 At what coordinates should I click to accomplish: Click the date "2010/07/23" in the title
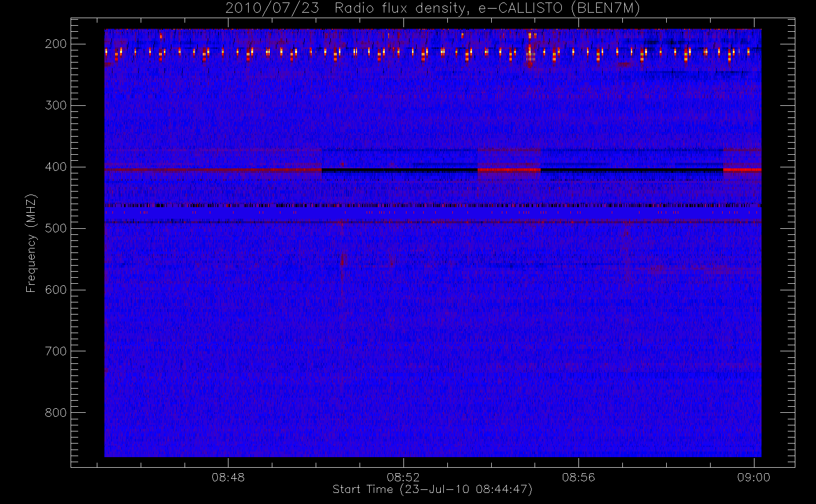tap(272, 9)
